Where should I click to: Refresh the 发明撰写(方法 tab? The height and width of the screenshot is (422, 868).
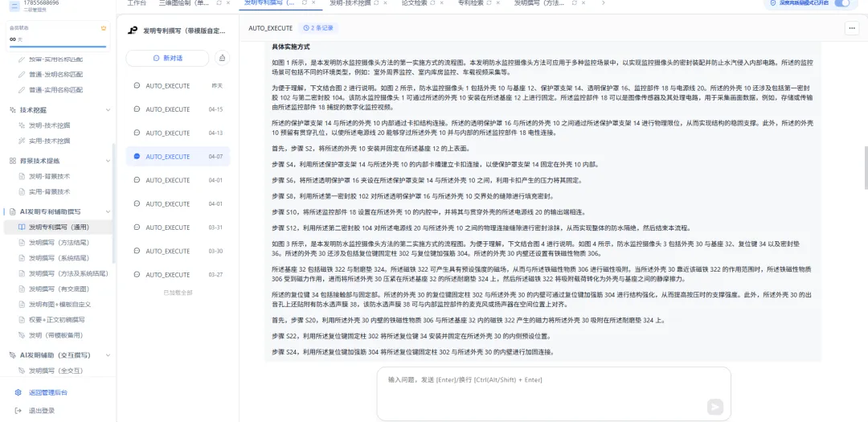click(573, 2)
